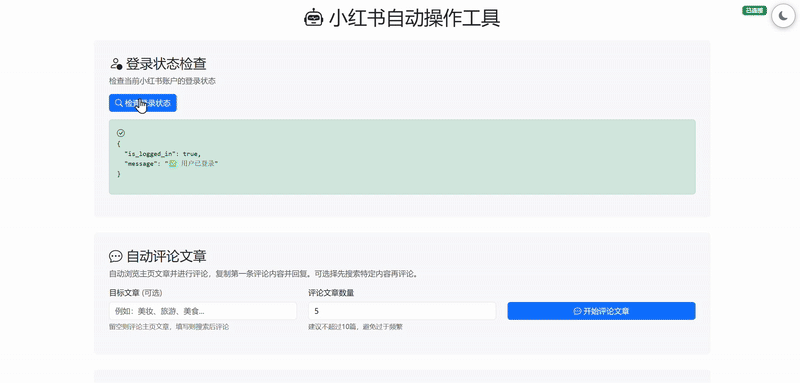Click the 自动评论文章 heading
Image resolution: width=800 pixels, height=383 pixels.
pos(166,256)
